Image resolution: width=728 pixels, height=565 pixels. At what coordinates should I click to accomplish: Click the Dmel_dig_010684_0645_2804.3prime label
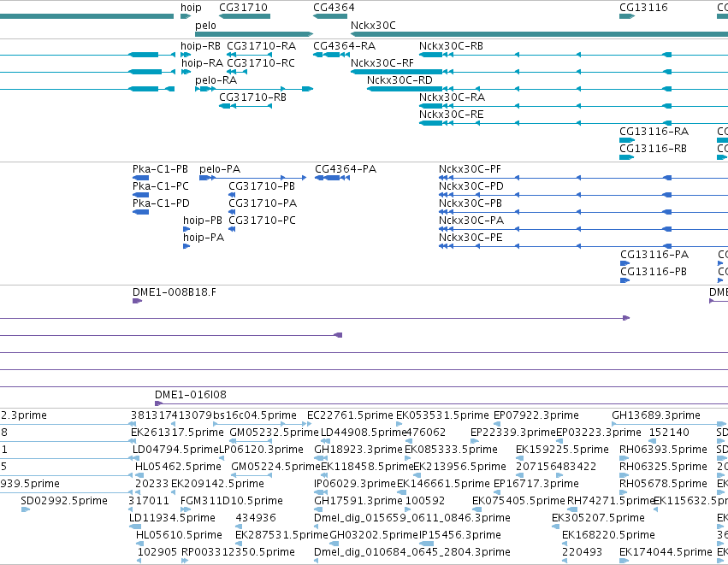pyautogui.click(x=412, y=552)
